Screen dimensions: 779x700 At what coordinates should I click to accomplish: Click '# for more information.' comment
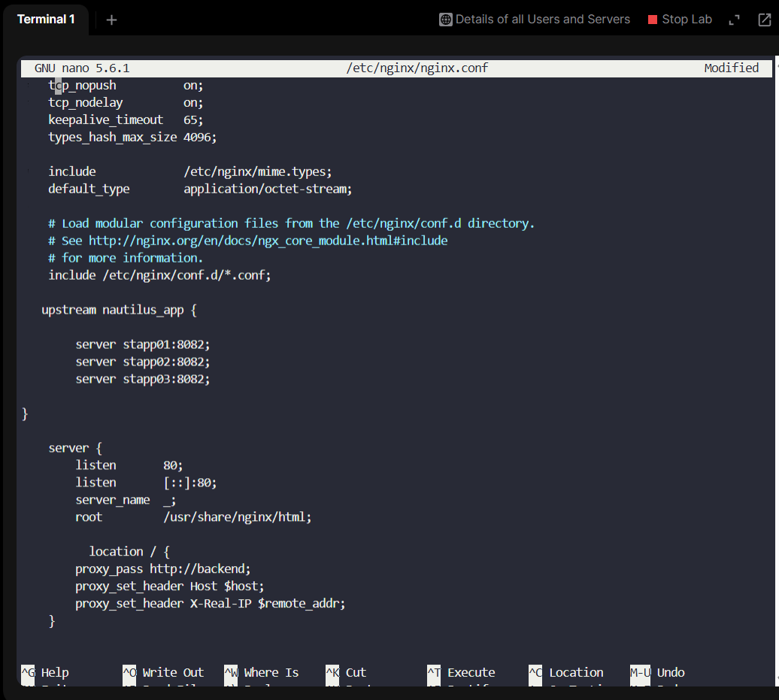pos(126,258)
